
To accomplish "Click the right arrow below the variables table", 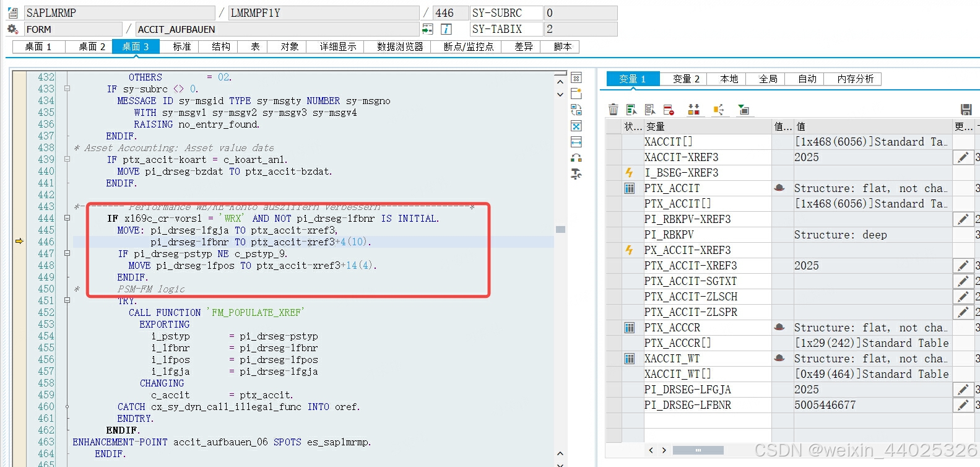I will (664, 450).
